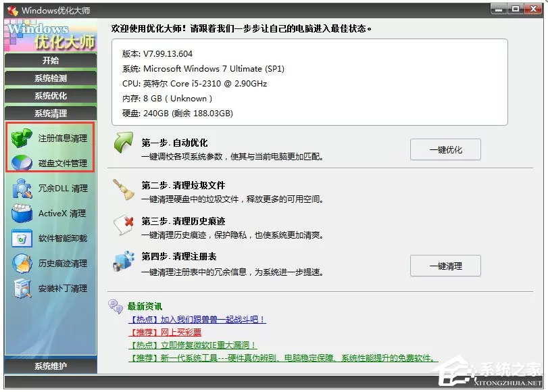Maximize the Windows优化大师 window

[x=515, y=9]
